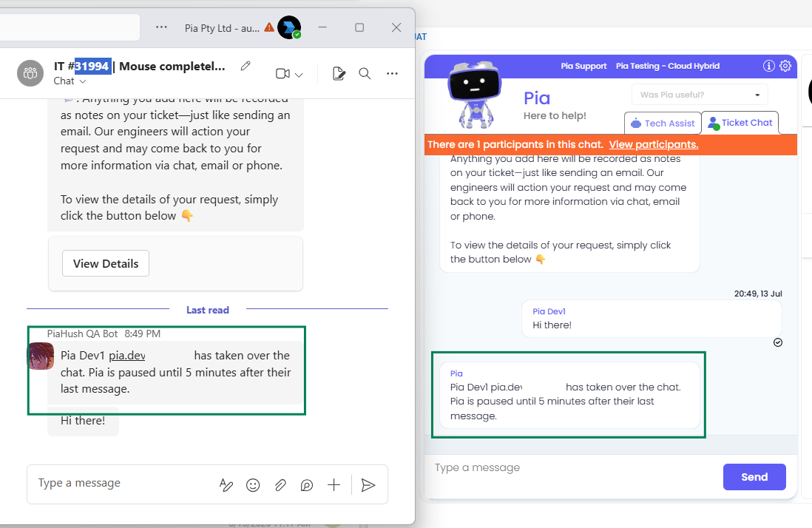Open the 'Was Pia useful?' dropdown
This screenshot has height=528, width=812.
point(700,95)
